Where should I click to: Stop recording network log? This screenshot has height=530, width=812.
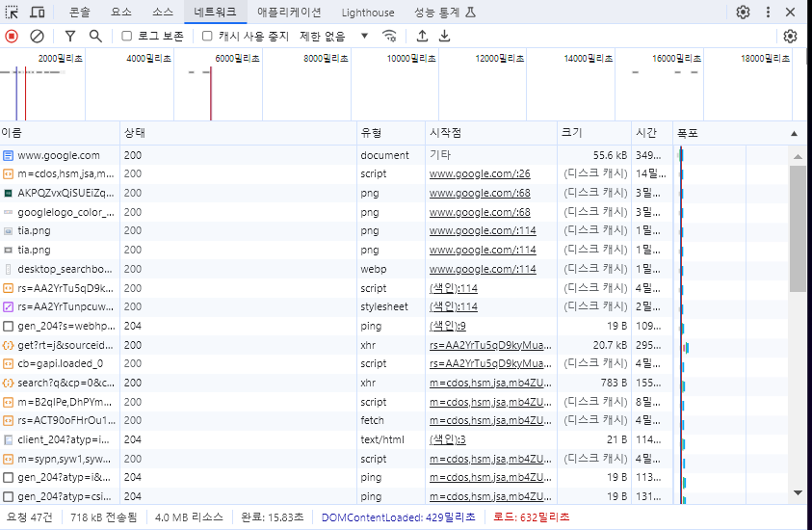(x=12, y=36)
